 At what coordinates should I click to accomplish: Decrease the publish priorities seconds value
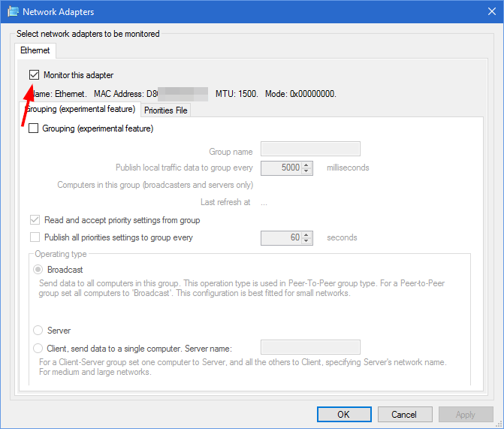[x=306, y=241]
